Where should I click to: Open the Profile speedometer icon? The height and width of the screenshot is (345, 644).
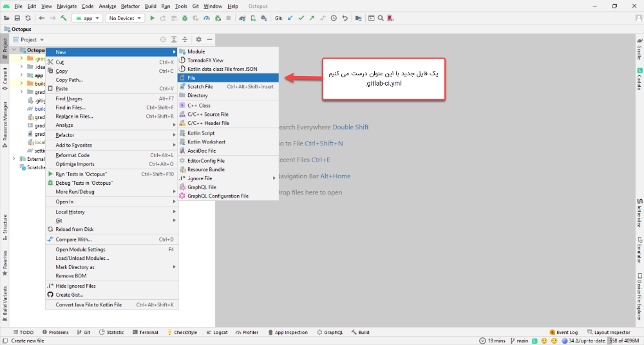tap(207, 18)
